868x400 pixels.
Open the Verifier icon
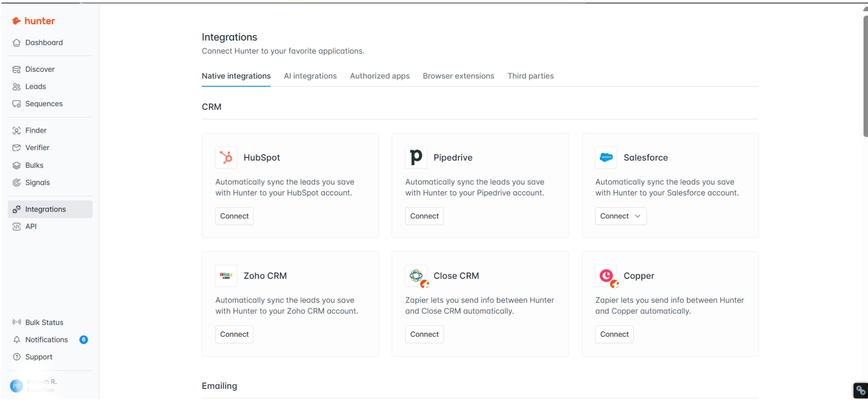click(16, 148)
